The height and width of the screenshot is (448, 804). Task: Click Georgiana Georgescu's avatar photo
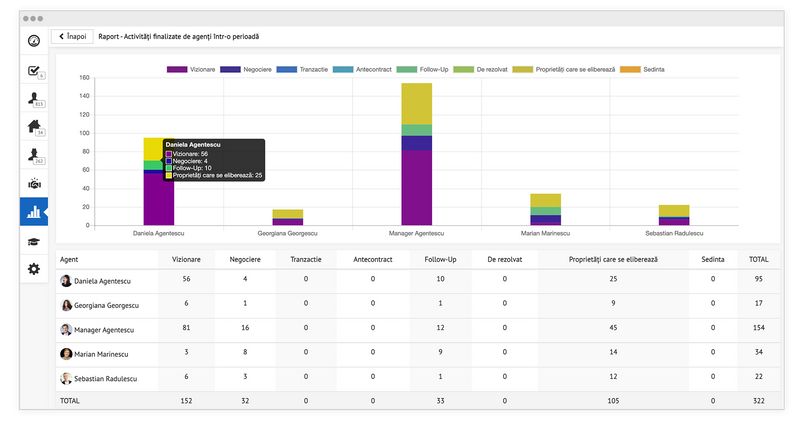point(66,305)
